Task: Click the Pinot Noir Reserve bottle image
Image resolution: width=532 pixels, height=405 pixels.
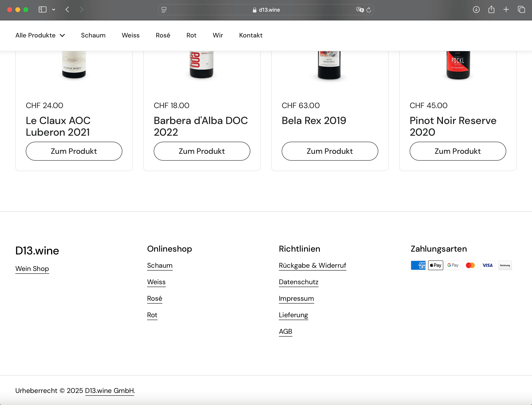Action: 458,65
